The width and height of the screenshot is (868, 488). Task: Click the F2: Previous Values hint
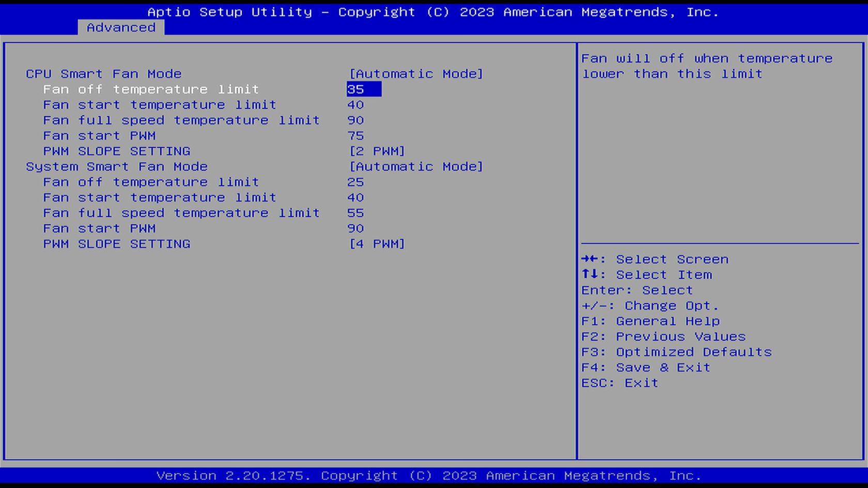[x=663, y=337]
